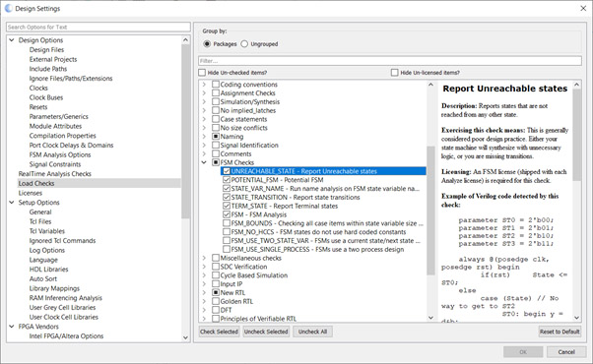Click the Design Settings title bar icon
593x364 pixels.
pos(8,8)
